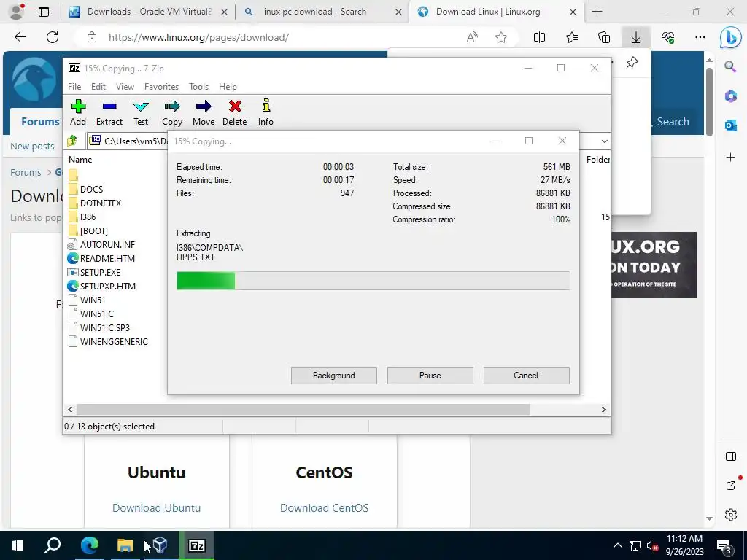Pin the downloads flyout
The image size is (747, 560).
coord(632,63)
